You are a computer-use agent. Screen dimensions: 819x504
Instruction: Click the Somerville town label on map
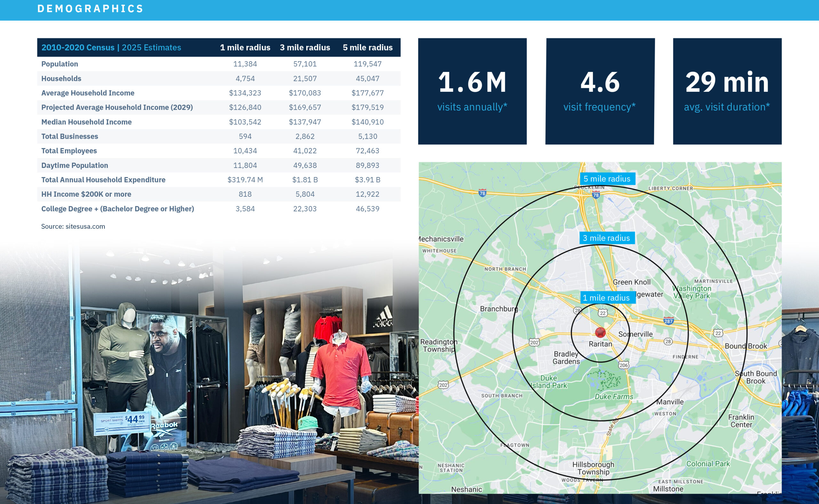tap(635, 334)
